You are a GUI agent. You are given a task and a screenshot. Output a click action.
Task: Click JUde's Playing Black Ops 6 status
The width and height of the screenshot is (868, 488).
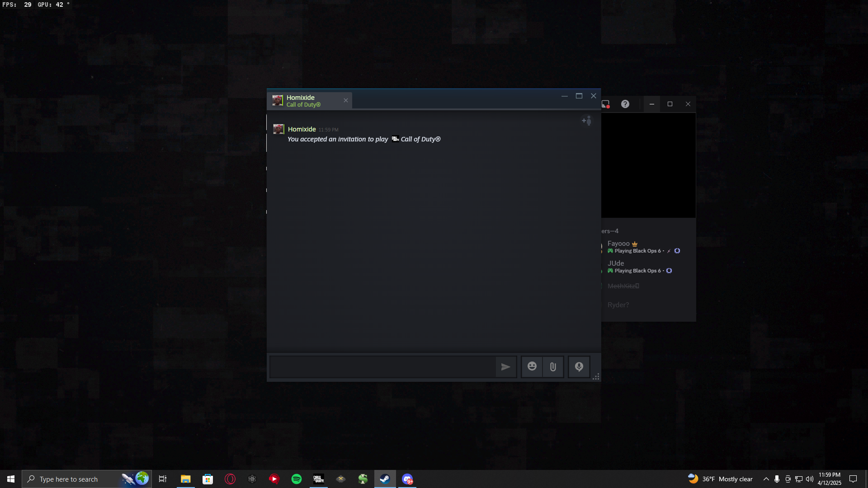pyautogui.click(x=637, y=271)
